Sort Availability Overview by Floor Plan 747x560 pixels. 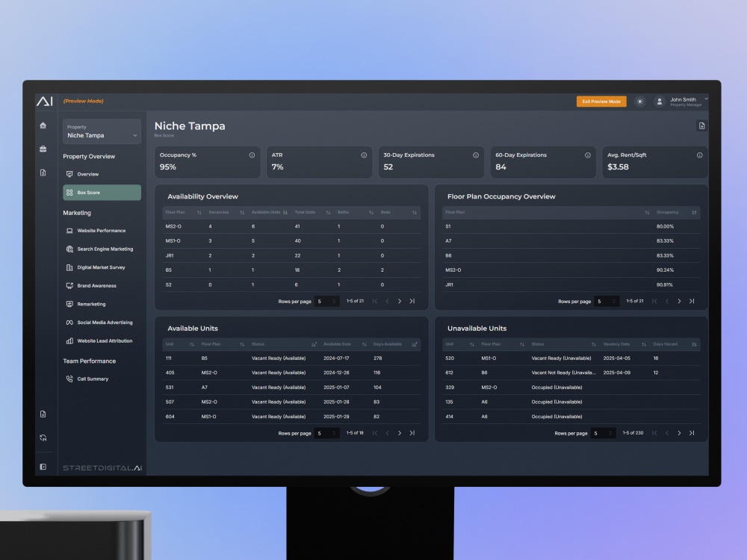pos(199,212)
